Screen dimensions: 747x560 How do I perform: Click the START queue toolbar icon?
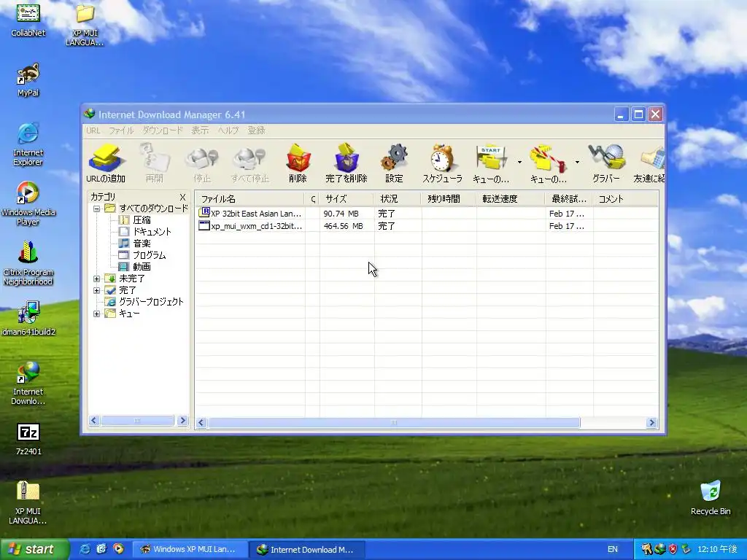(x=491, y=163)
